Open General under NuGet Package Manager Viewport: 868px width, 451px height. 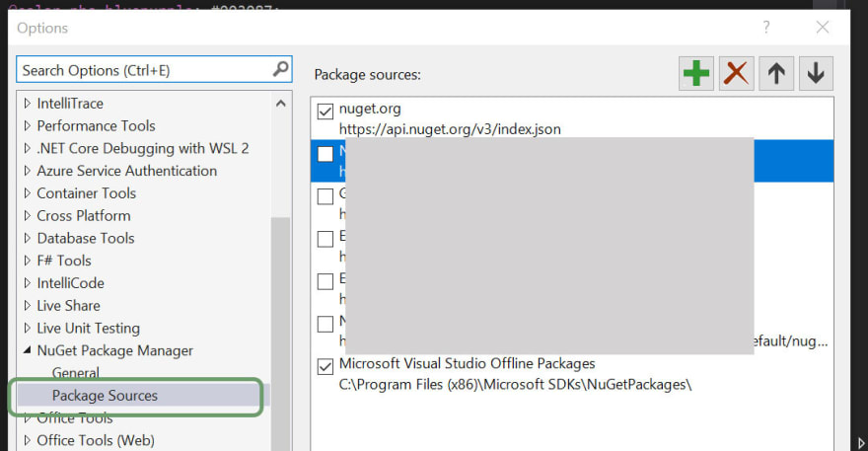click(76, 372)
